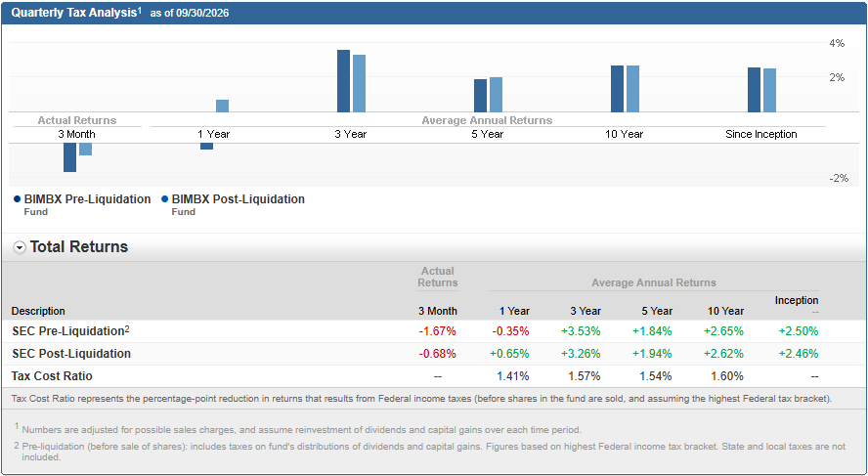Viewport: 868px width, 476px height.
Task: Click the 3 Month Pre-Liquidation negative bar
Action: (x=69, y=157)
